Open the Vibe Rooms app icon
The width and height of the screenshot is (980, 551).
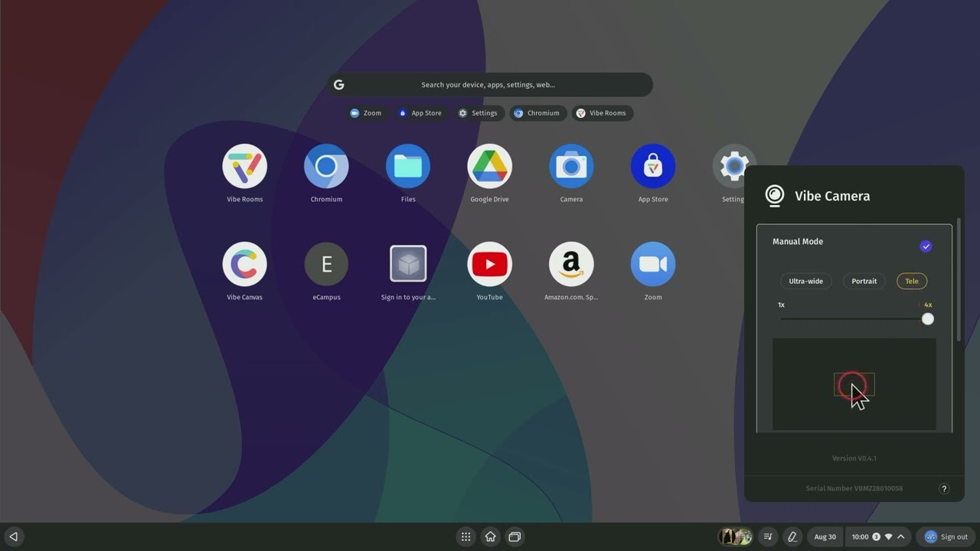pyautogui.click(x=244, y=166)
